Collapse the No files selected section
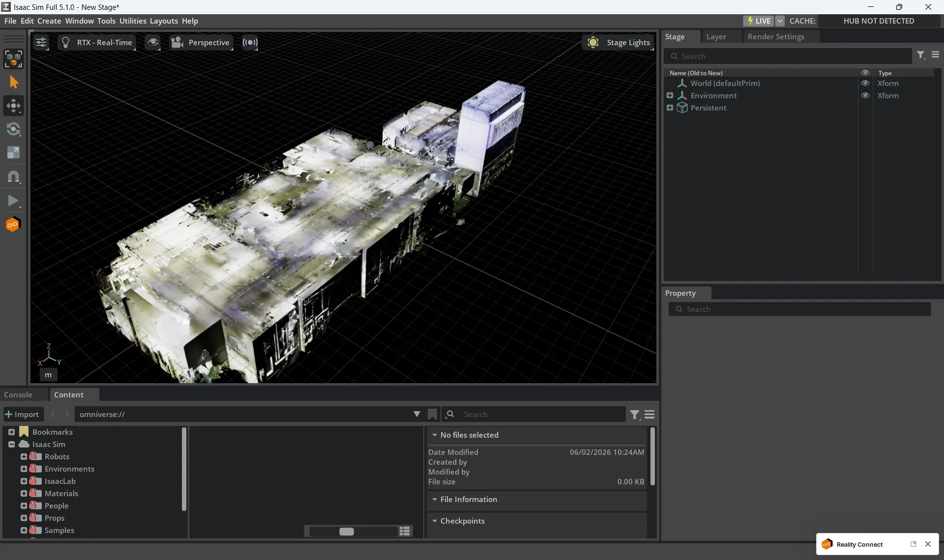Viewport: 944px width, 560px height. coord(435,435)
